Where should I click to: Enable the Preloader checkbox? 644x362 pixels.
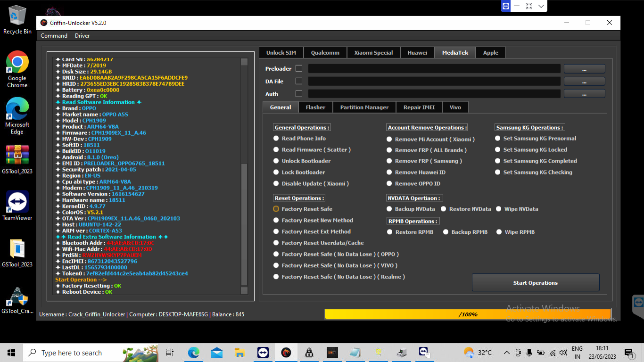(x=299, y=68)
